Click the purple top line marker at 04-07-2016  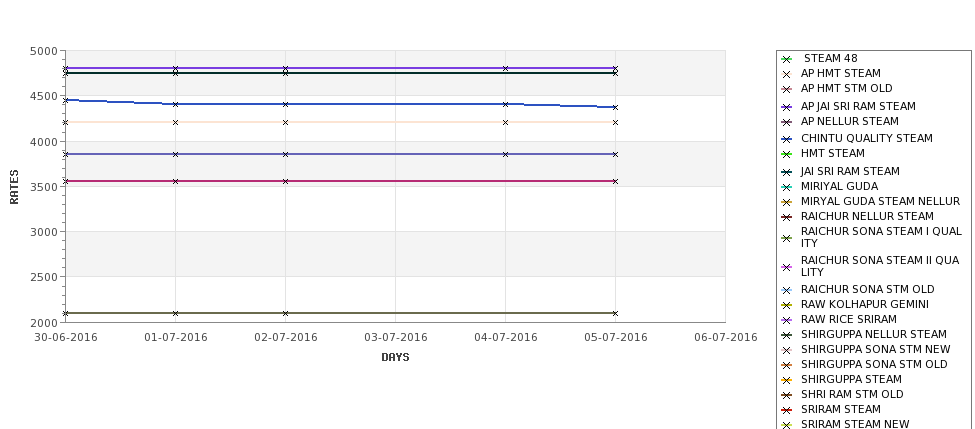[x=506, y=68]
